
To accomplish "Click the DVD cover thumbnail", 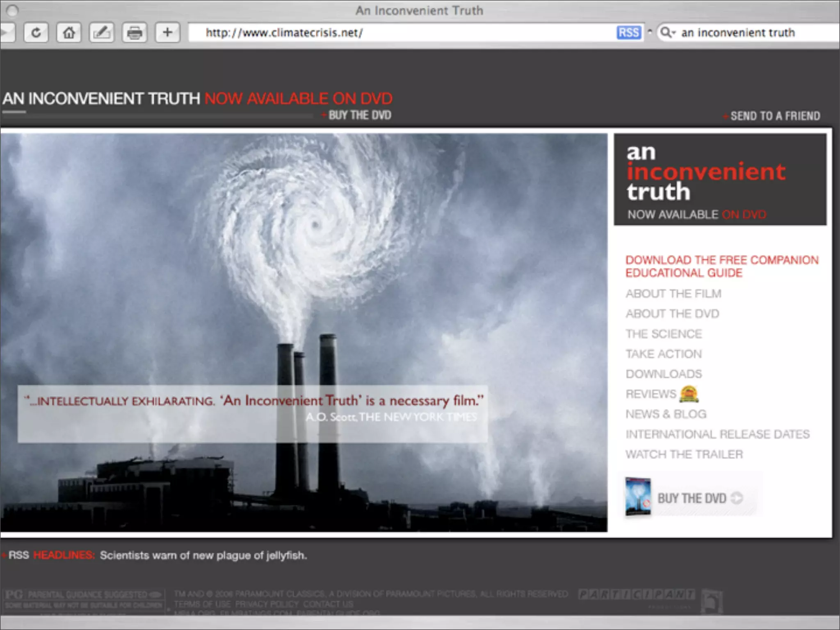I will click(638, 496).
